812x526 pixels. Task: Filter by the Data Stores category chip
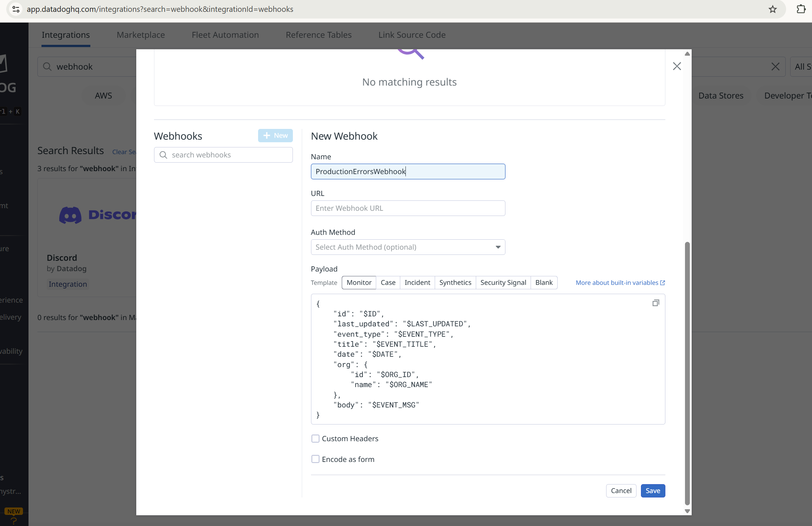pos(721,96)
